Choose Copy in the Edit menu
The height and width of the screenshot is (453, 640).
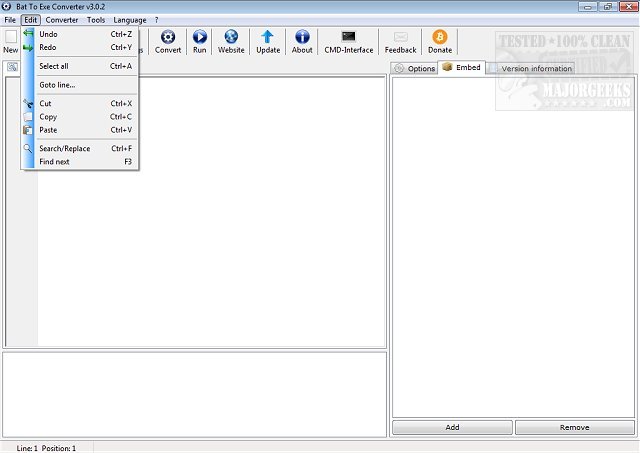80,117
